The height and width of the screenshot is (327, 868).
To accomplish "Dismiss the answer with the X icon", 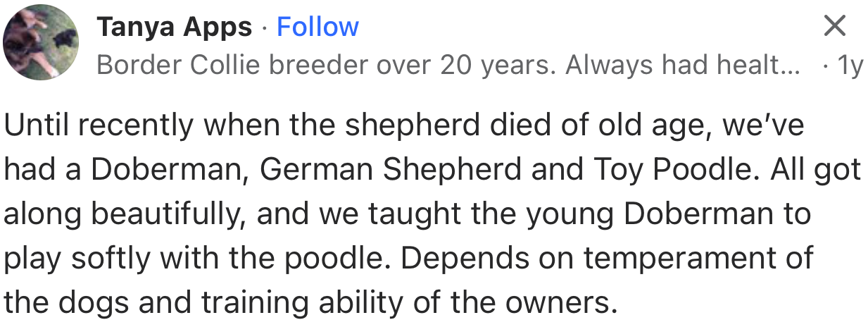I will point(834,27).
